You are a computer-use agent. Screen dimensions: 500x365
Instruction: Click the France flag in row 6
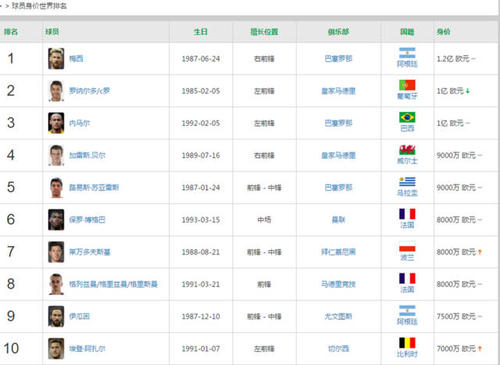407,214
